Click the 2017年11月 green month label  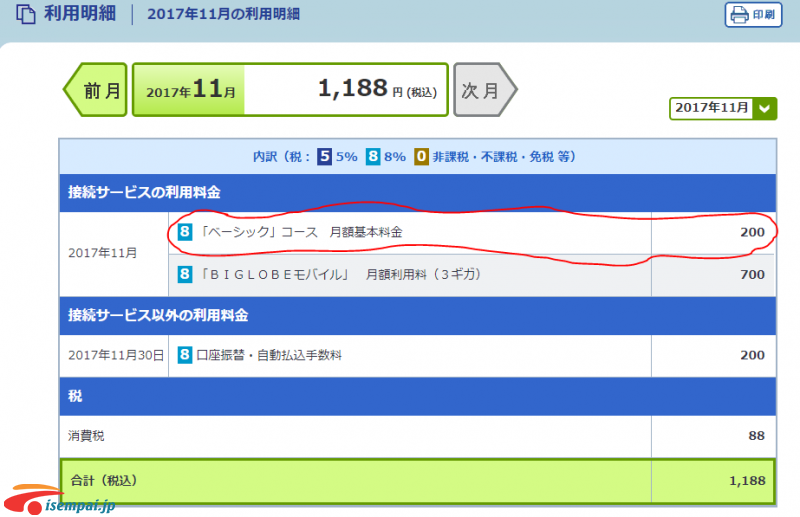(x=190, y=90)
